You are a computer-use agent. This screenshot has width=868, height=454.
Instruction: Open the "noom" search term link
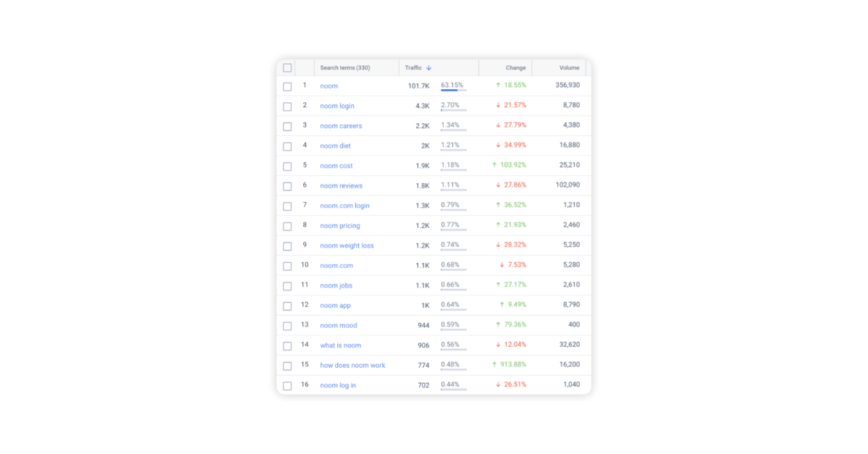pyautogui.click(x=329, y=85)
